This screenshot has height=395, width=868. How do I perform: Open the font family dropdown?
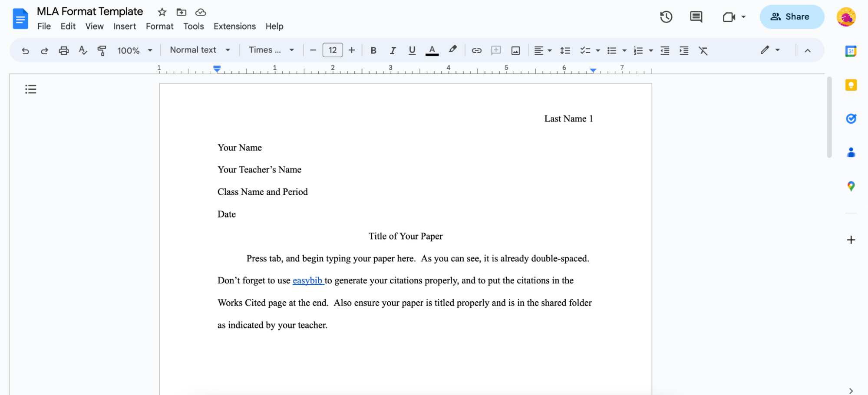[269, 50]
